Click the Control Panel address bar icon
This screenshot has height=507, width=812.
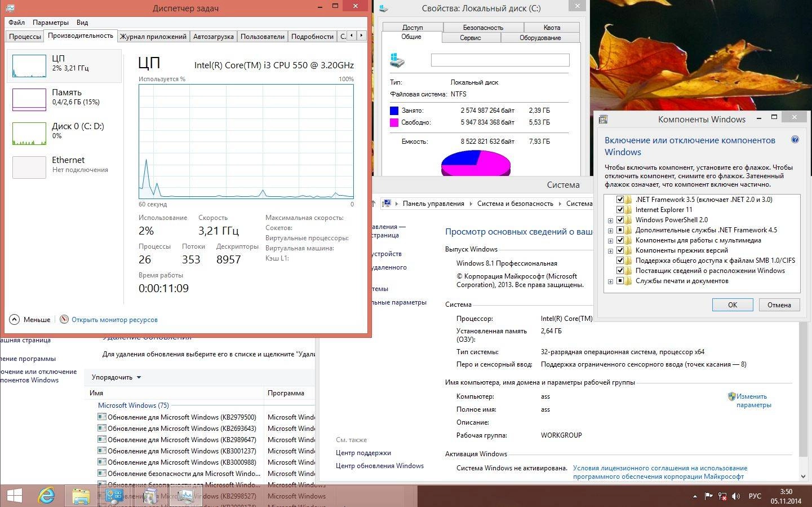pyautogui.click(x=387, y=204)
